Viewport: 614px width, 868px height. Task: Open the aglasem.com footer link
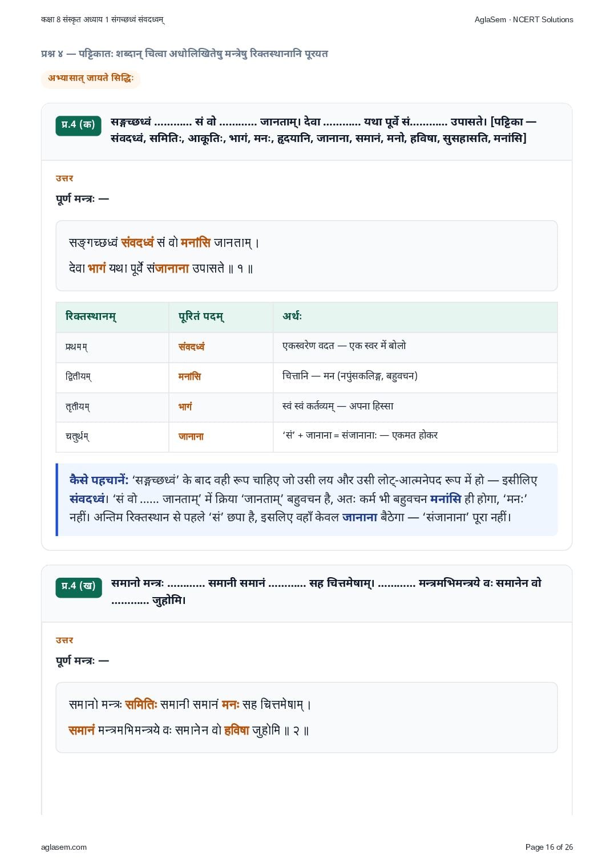tap(64, 847)
